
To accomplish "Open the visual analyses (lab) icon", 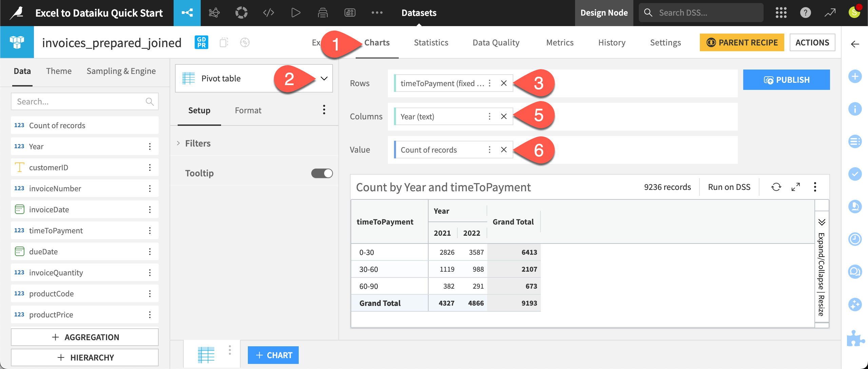I will click(214, 13).
